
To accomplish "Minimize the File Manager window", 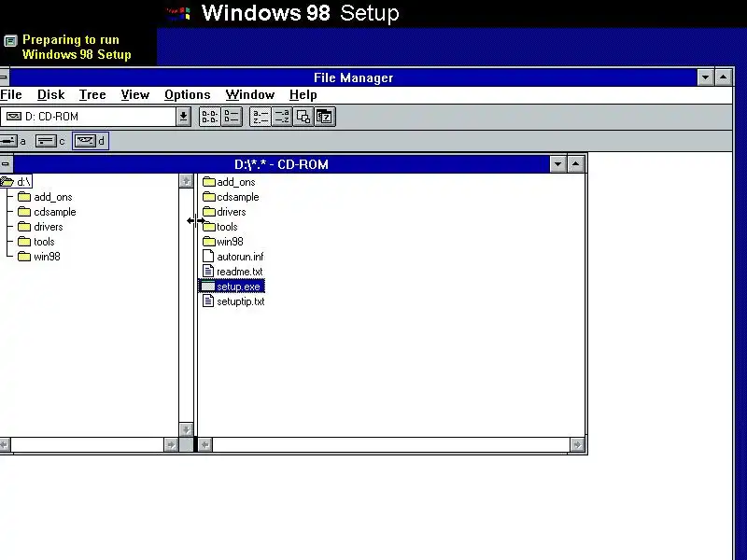I will (705, 77).
